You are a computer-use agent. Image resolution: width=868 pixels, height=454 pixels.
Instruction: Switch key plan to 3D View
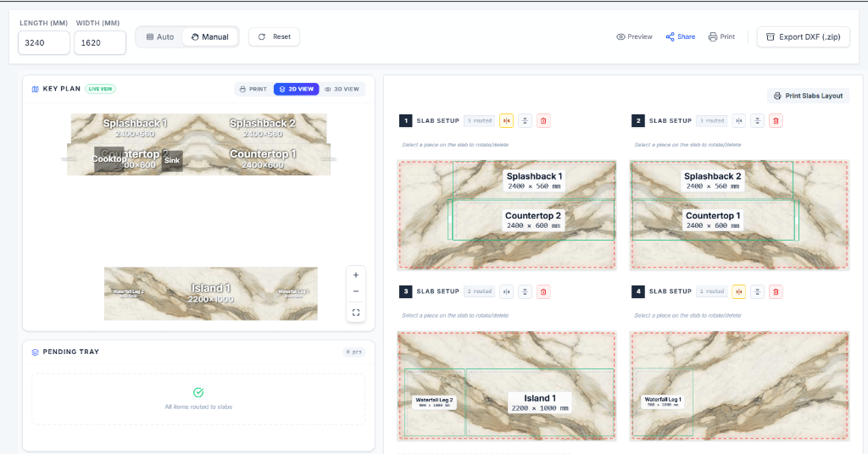click(342, 89)
